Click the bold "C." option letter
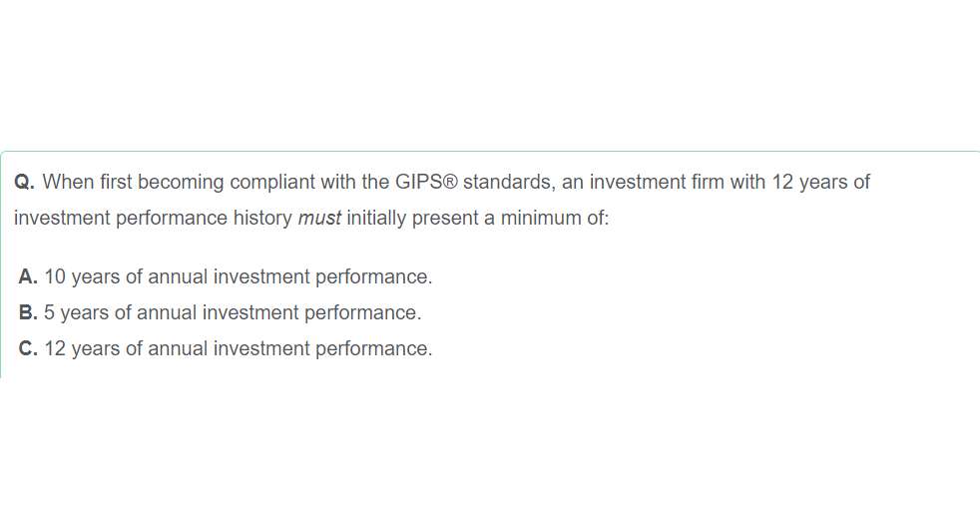The width and height of the screenshot is (980, 529). 28,348
